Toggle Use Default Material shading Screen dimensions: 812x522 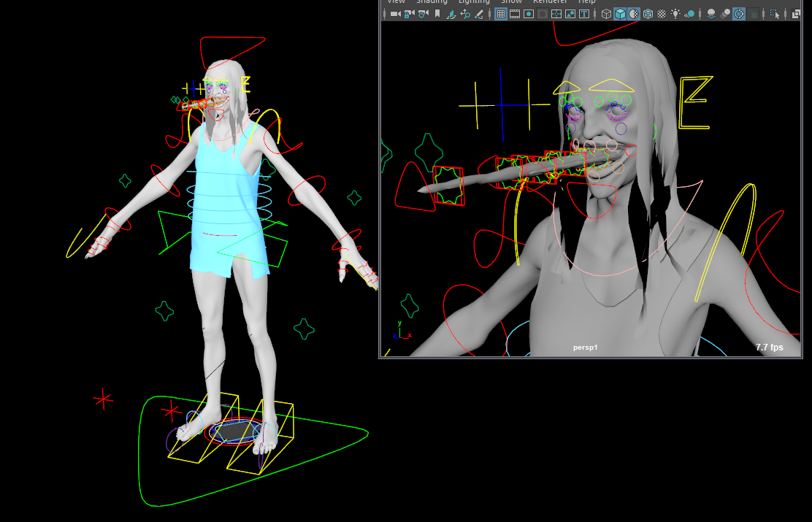point(634,14)
